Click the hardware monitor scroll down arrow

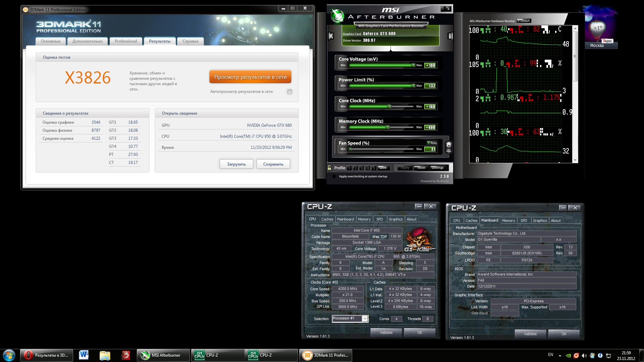click(x=575, y=161)
